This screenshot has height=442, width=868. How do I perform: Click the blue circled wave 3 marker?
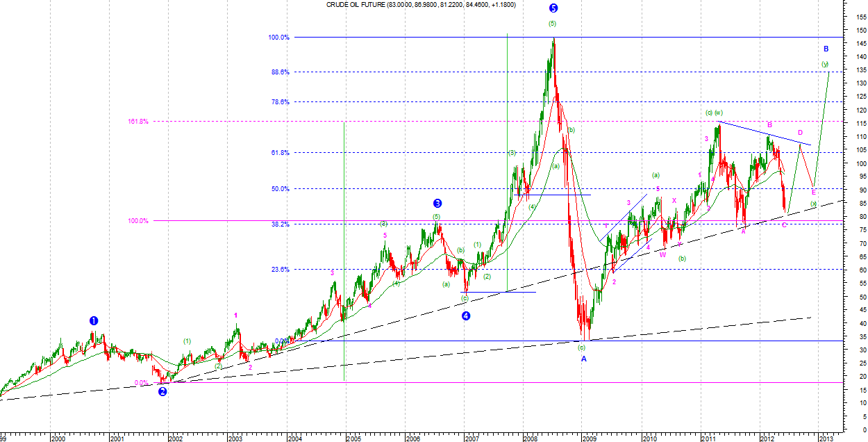(437, 204)
